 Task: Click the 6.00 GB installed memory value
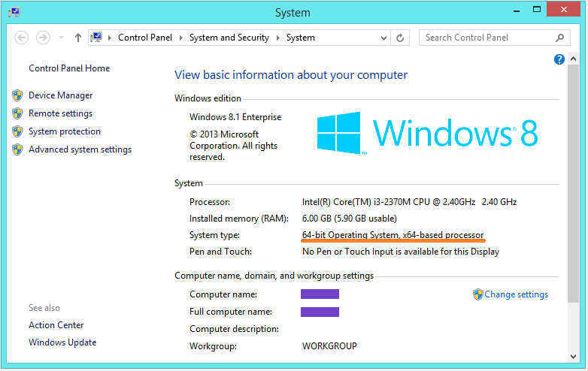click(349, 219)
